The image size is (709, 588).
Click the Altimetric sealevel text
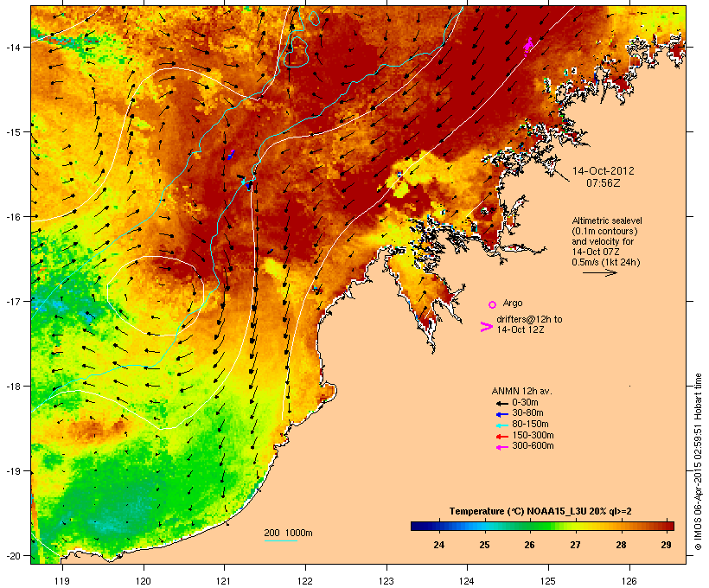click(607, 220)
